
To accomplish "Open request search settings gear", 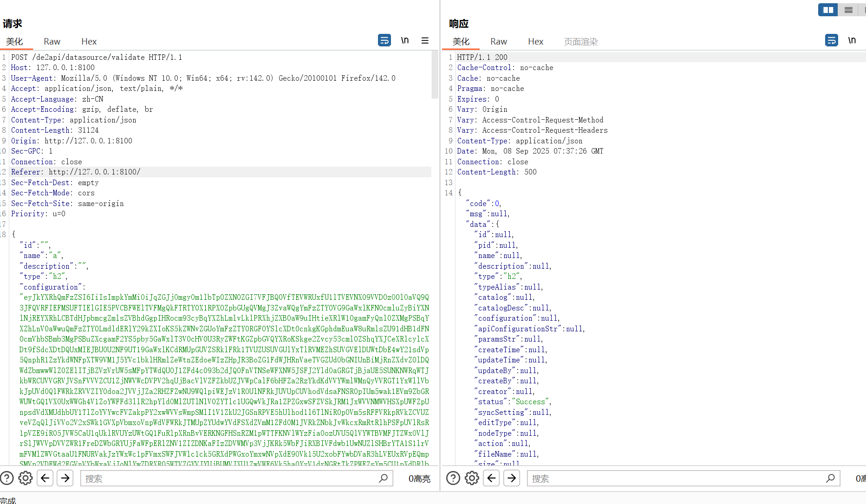I will [x=26, y=478].
